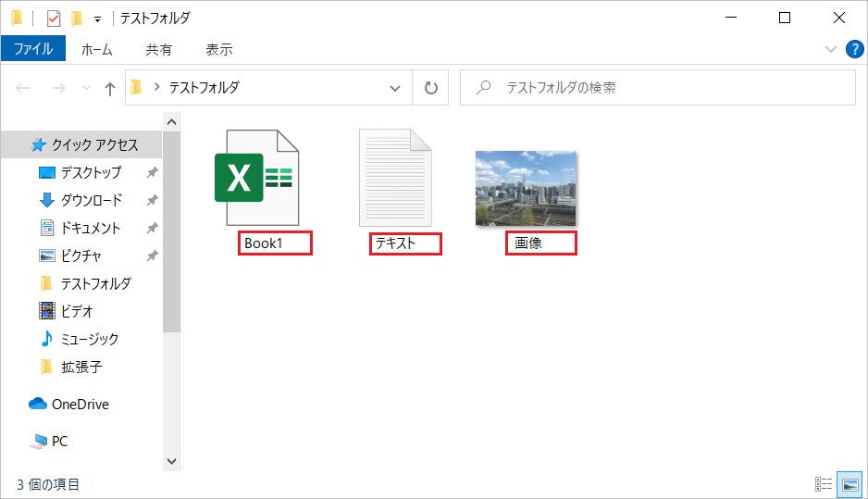Click the デスクトップ pin icon
The height and width of the screenshot is (499, 868).
click(x=152, y=173)
